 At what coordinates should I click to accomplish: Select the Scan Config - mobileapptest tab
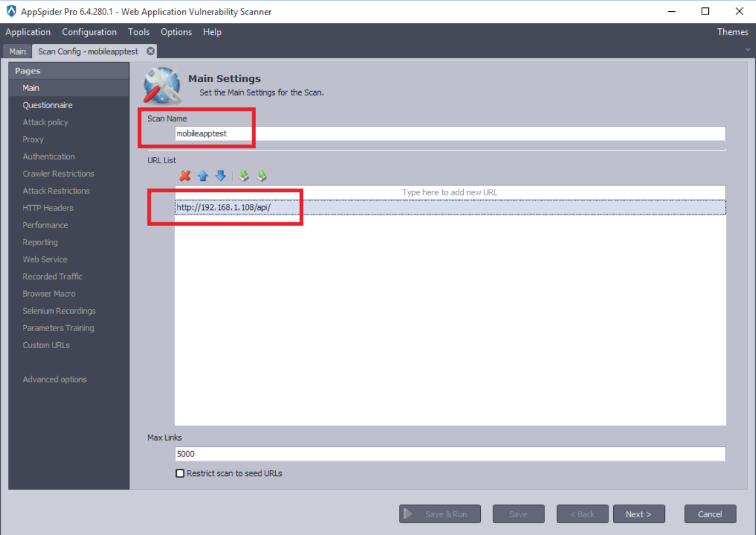88,51
